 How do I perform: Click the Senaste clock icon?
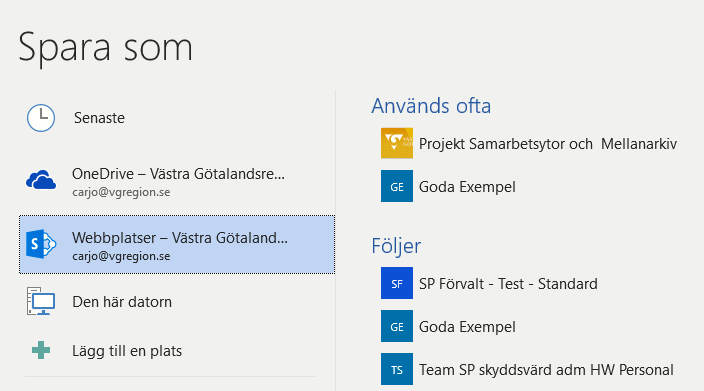(41, 118)
